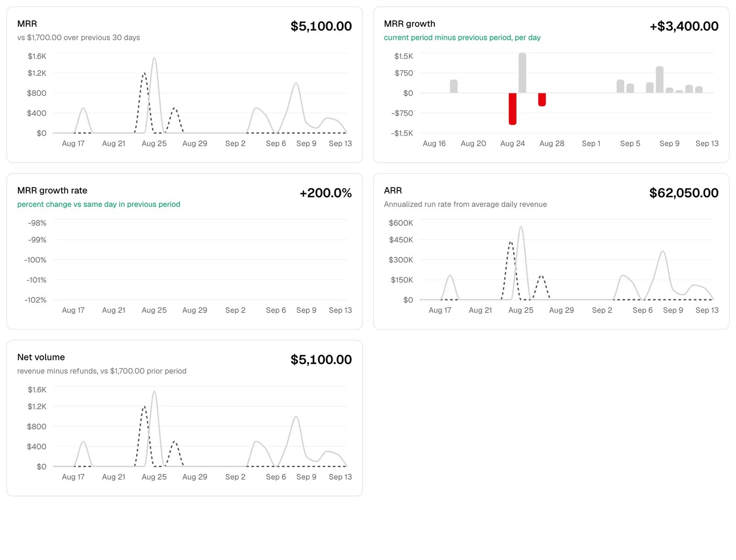Click the $300K axis label in ARR chart
This screenshot has height=560, width=736.
(x=401, y=260)
